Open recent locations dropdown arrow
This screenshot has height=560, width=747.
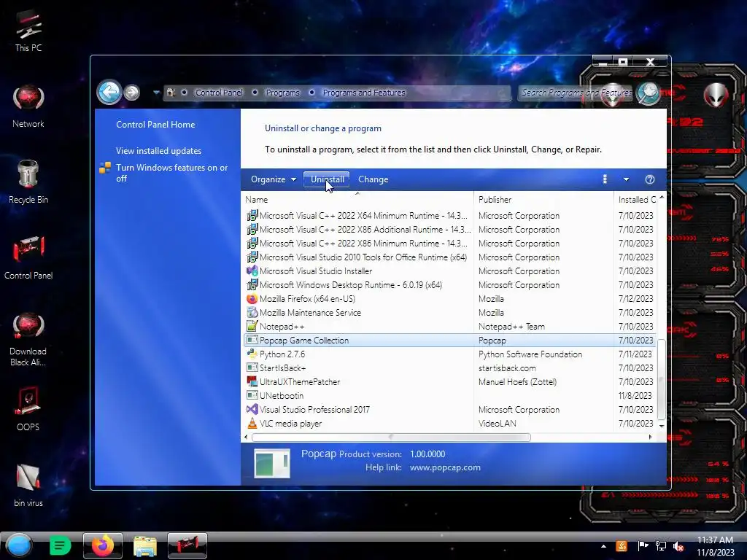click(156, 93)
